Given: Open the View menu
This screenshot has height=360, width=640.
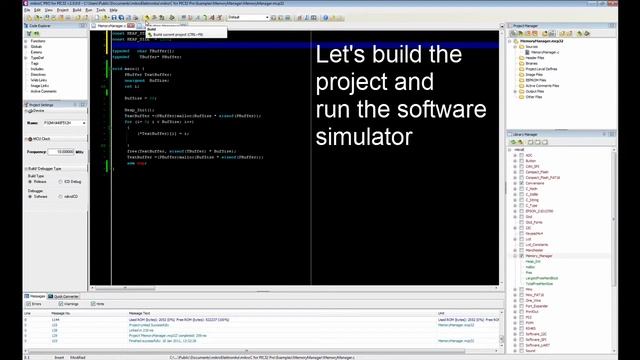Looking at the screenshot, I should click(49, 10).
